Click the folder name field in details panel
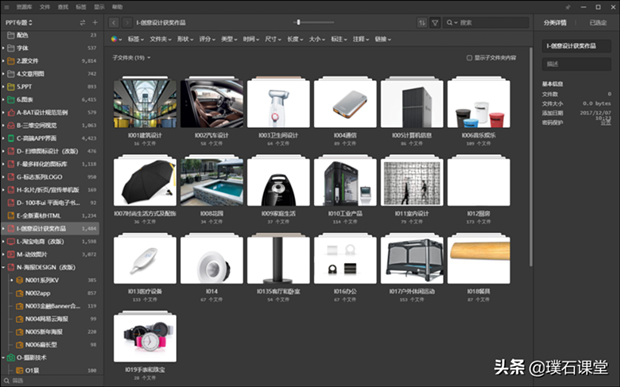 (577, 46)
